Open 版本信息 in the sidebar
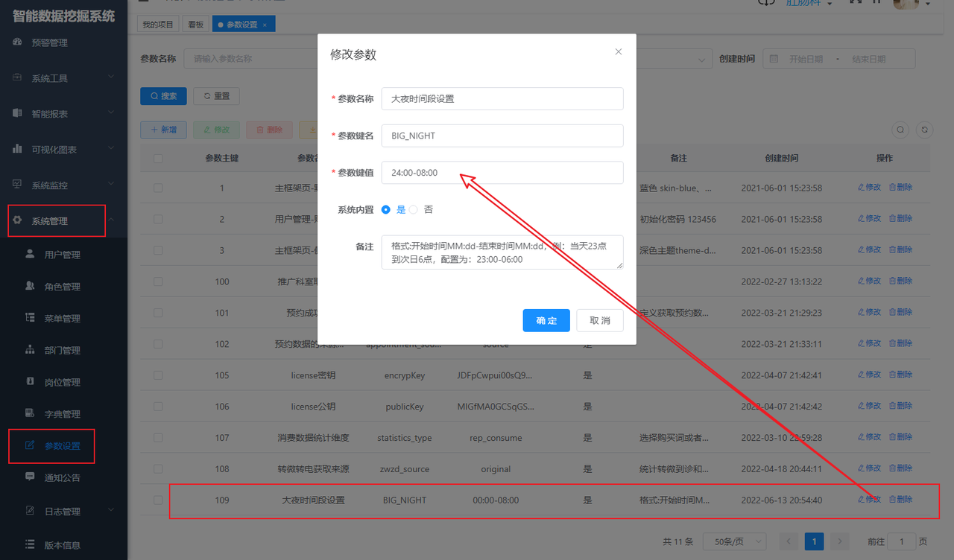The width and height of the screenshot is (954, 560). pos(63,545)
